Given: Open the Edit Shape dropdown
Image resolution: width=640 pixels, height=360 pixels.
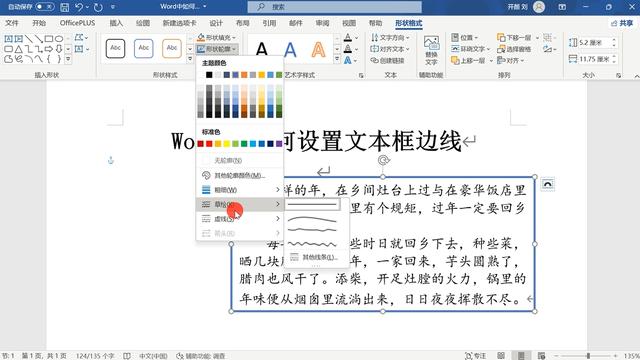Looking at the screenshot, I should tap(81, 38).
